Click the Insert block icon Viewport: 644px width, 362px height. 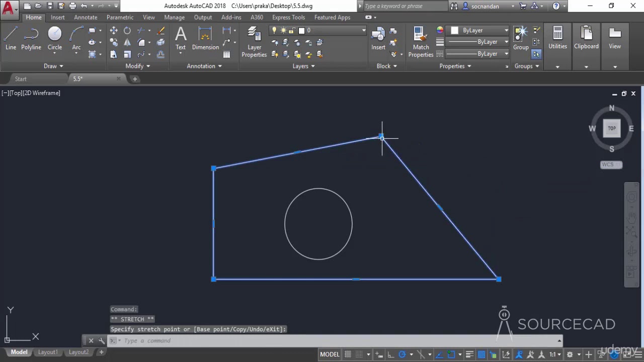point(378,38)
